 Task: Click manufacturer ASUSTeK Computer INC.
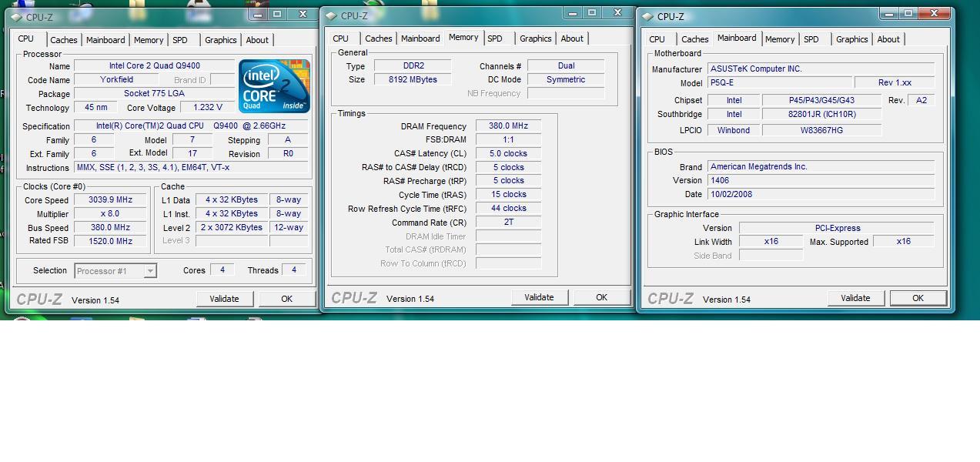[821, 69]
